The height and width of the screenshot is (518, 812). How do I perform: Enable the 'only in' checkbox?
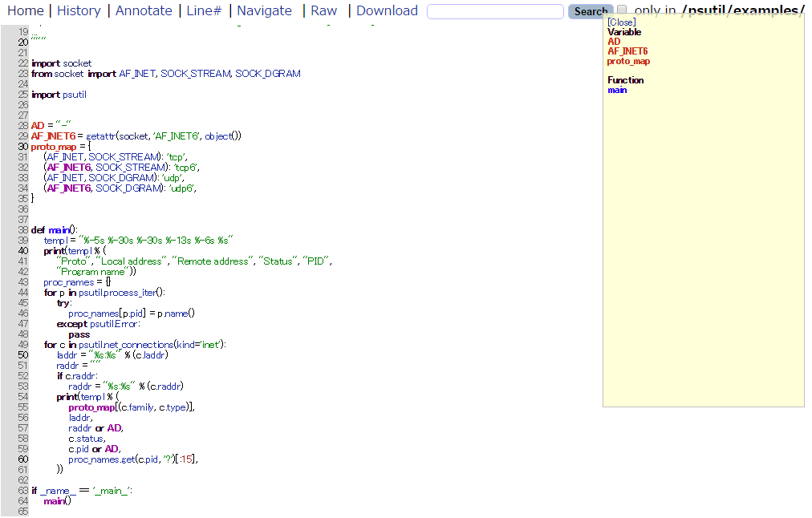622,10
